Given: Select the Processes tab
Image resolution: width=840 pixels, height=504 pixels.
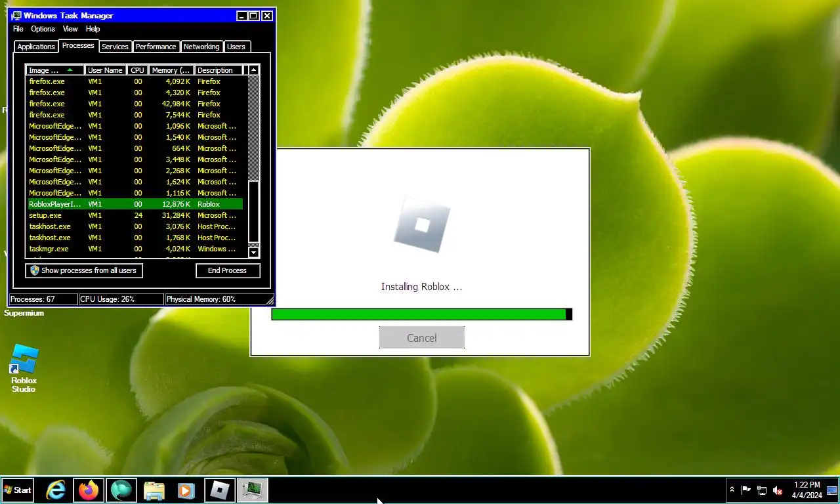Looking at the screenshot, I should coord(78,46).
